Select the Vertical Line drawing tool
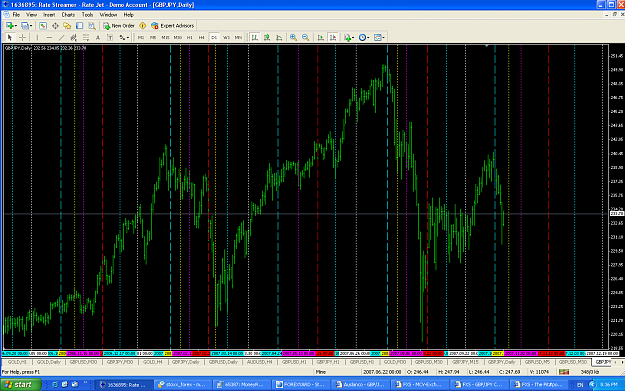Viewport: 625px width, 391px height. pos(37,37)
